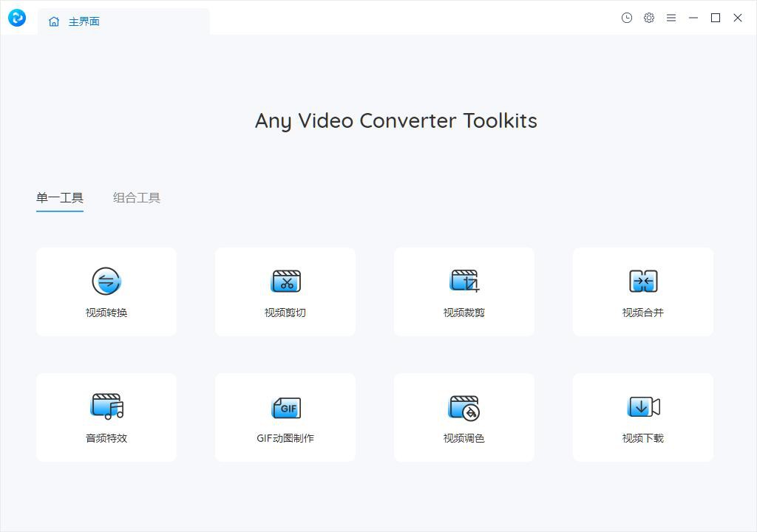
Task: Open the hamburger menu
Action: pos(671,18)
